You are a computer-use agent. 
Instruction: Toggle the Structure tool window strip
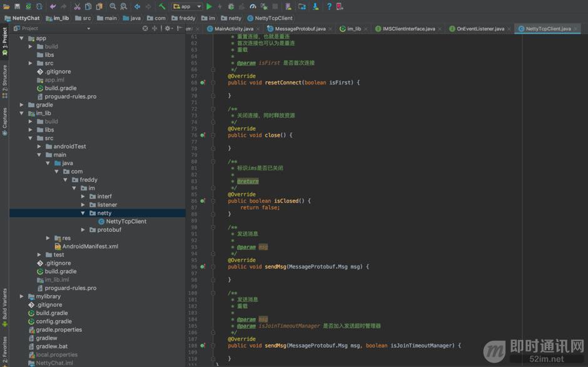tap(4, 81)
